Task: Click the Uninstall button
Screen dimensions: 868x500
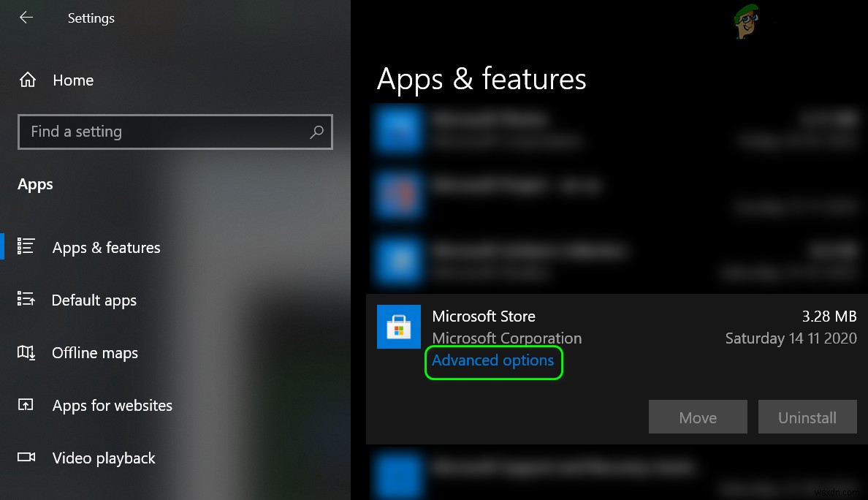Action: tap(807, 417)
